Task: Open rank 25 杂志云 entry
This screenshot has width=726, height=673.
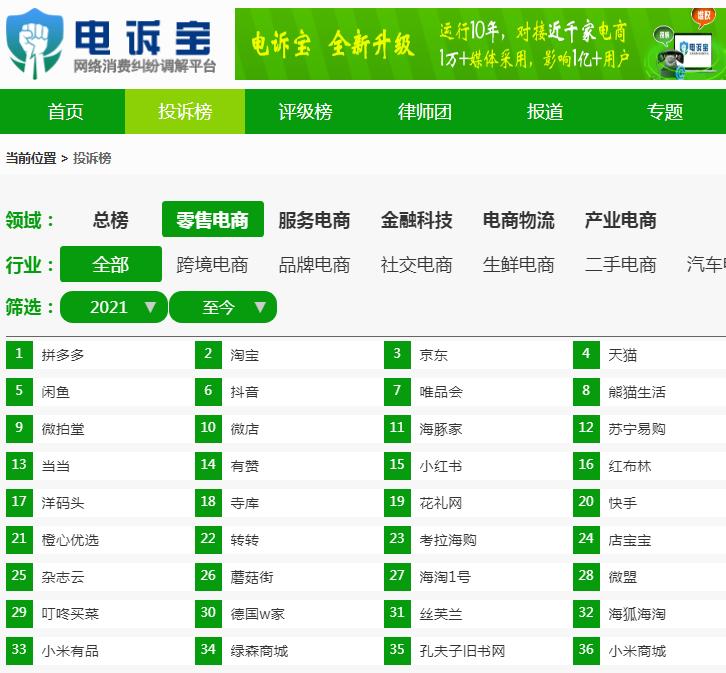Action: pyautogui.click(x=63, y=578)
